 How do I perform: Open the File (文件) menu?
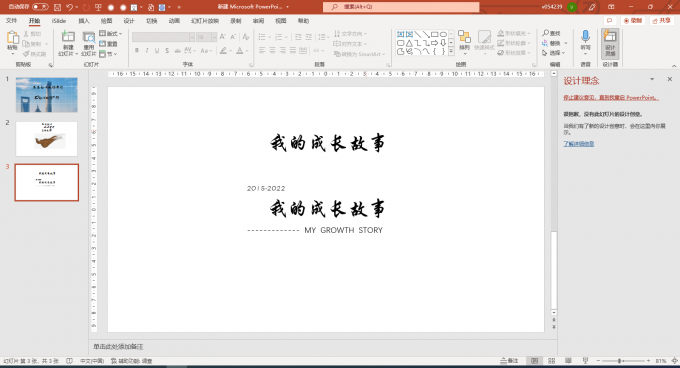(11, 21)
